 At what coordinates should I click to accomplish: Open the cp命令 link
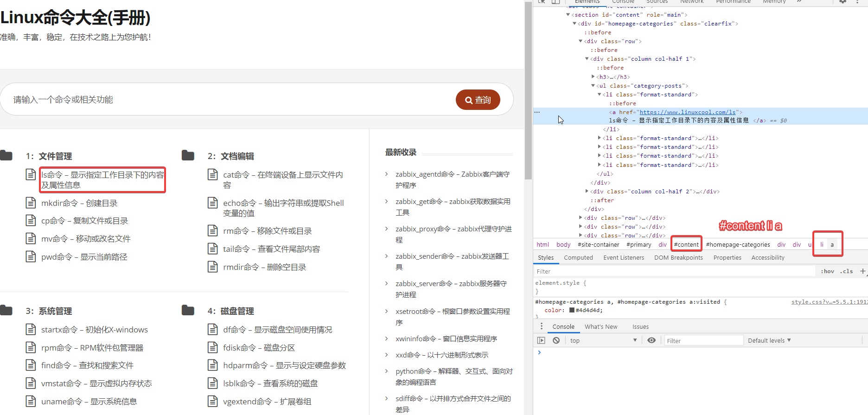click(x=84, y=221)
